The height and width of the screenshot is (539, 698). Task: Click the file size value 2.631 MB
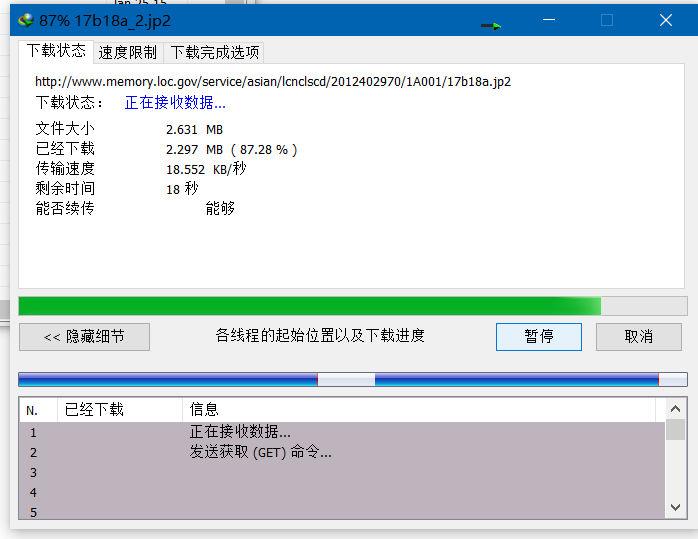(x=195, y=130)
